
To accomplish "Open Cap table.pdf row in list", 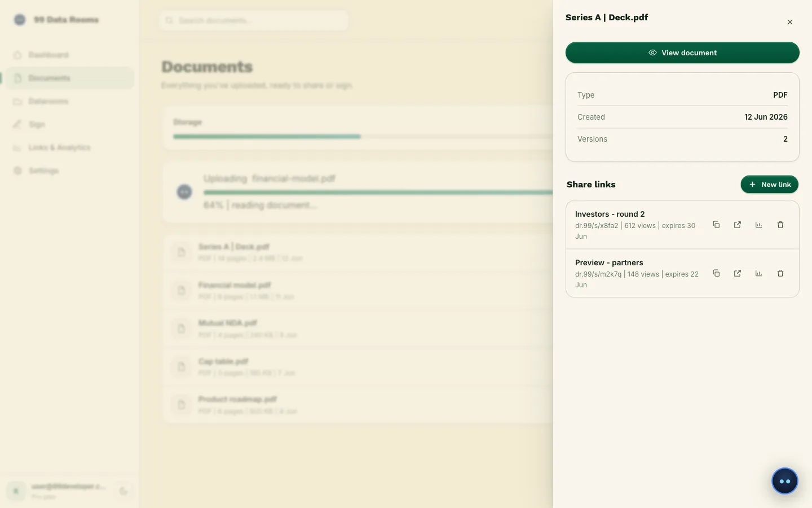I will tap(358, 367).
